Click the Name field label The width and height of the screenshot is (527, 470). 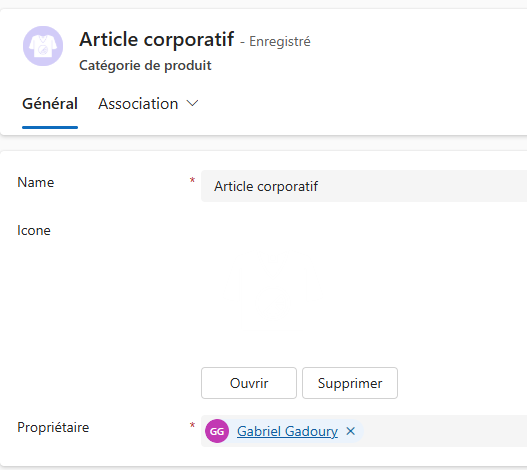36,183
